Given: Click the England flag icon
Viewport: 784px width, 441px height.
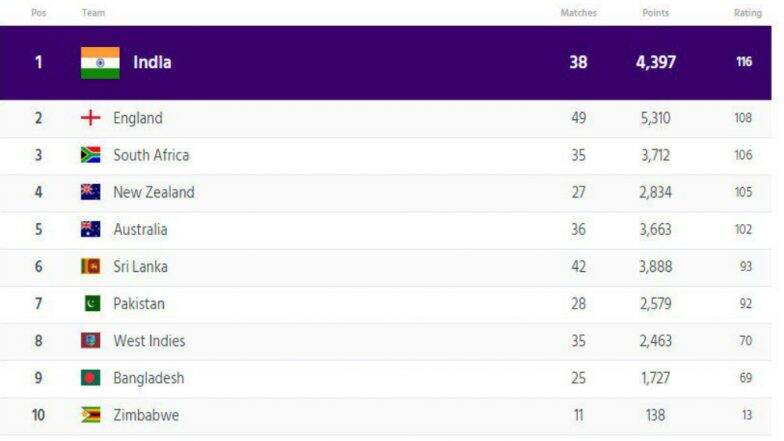Looking at the screenshot, I should coord(90,118).
